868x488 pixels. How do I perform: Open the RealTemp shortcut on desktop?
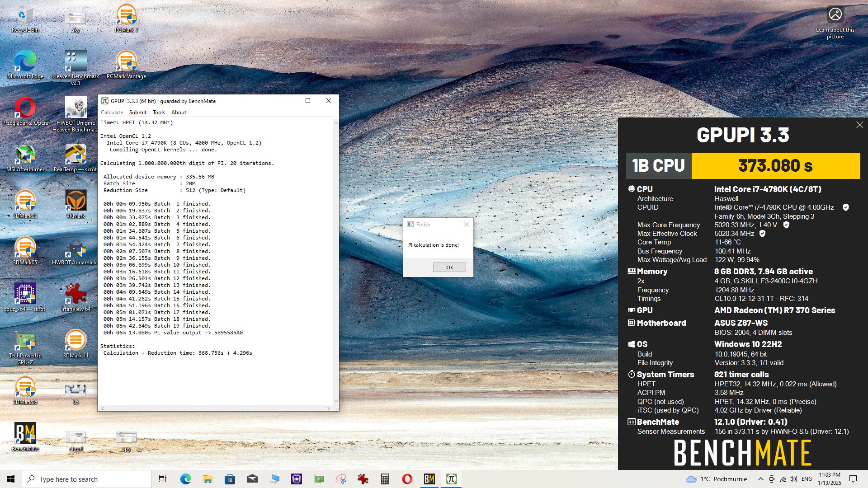[x=75, y=158]
